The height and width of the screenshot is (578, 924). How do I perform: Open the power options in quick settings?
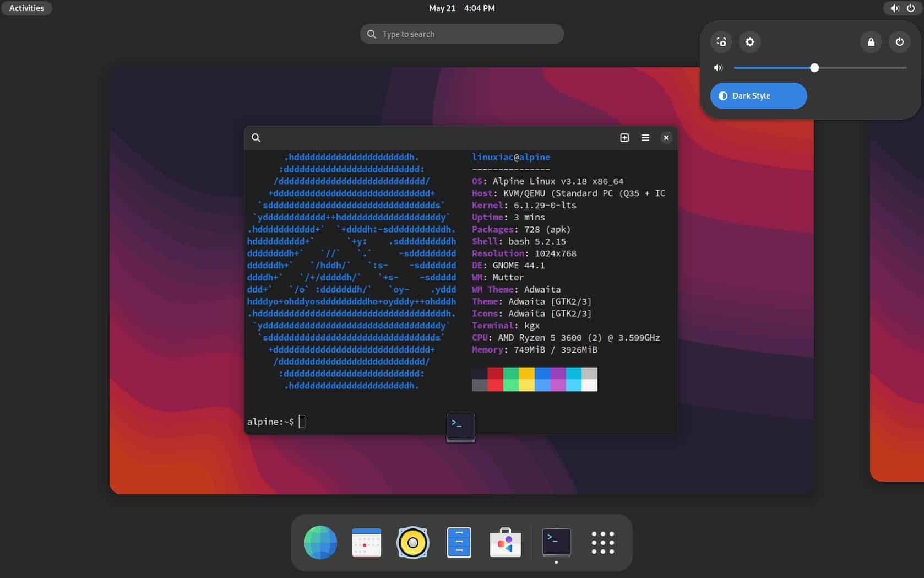coord(900,42)
